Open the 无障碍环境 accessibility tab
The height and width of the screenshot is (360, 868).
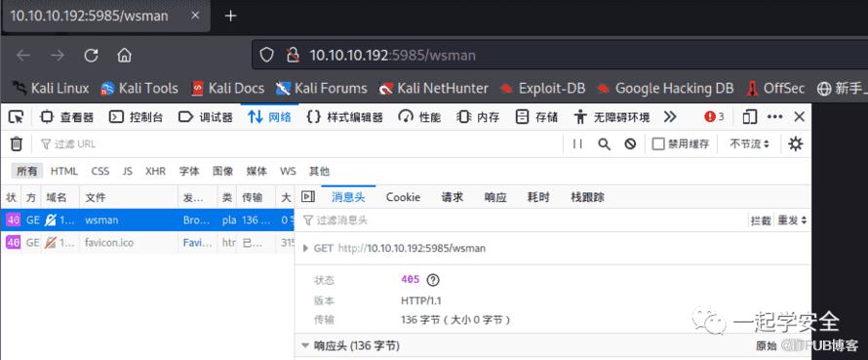pos(612,117)
